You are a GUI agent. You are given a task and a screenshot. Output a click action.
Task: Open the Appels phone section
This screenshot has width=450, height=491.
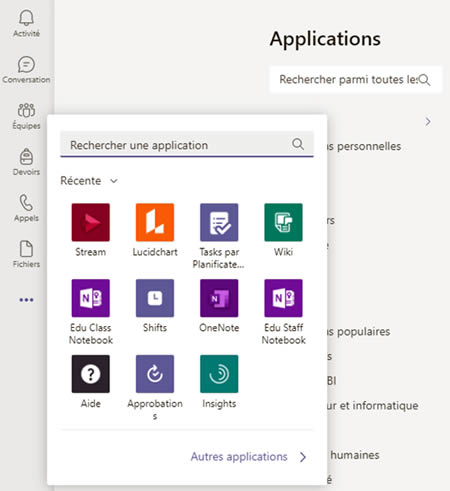[26, 208]
